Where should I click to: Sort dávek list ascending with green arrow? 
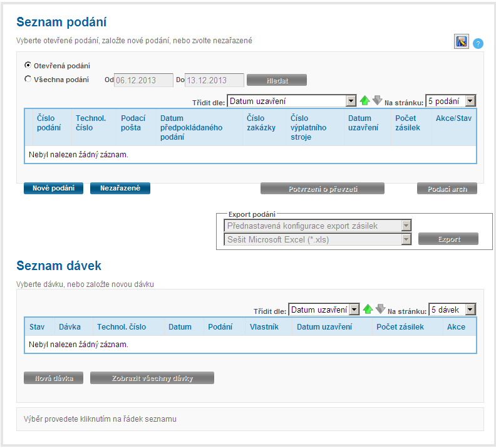[x=368, y=310]
